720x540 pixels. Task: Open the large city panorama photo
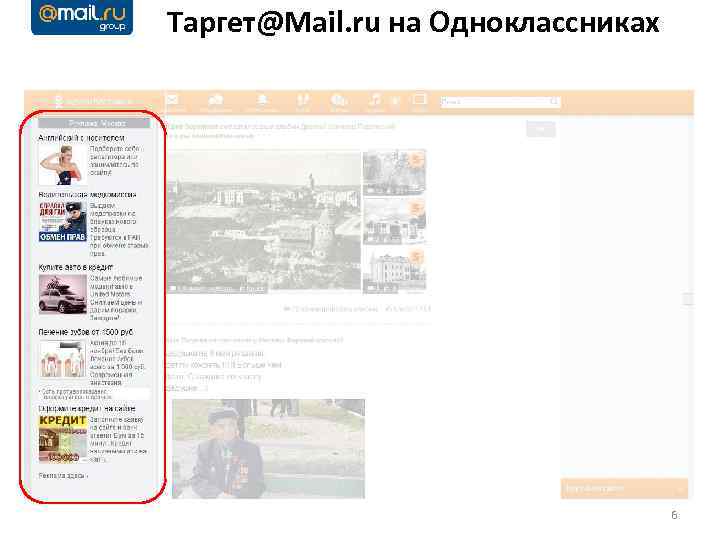click(x=264, y=221)
